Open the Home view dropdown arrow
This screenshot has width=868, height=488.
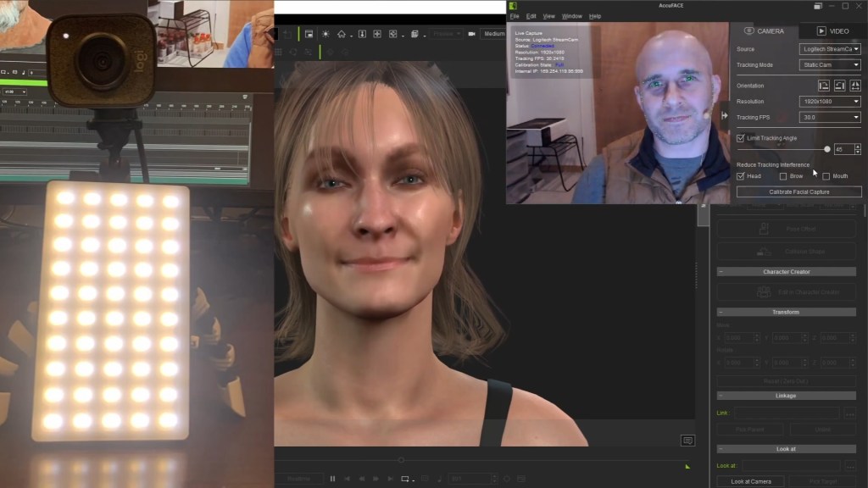[x=351, y=36]
